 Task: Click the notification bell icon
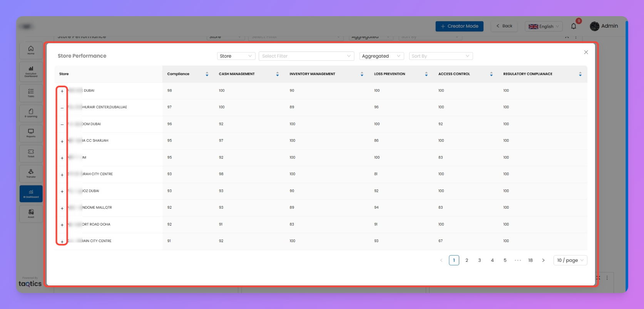(574, 26)
